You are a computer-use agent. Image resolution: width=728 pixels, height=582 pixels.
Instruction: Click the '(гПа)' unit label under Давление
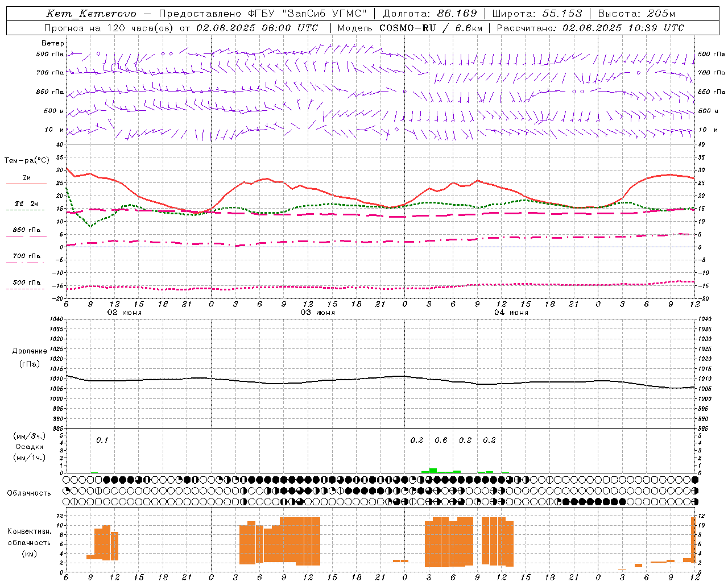pos(30,364)
